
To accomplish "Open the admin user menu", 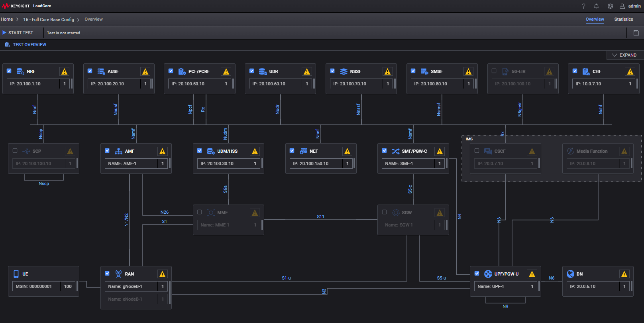I will pos(630,6).
